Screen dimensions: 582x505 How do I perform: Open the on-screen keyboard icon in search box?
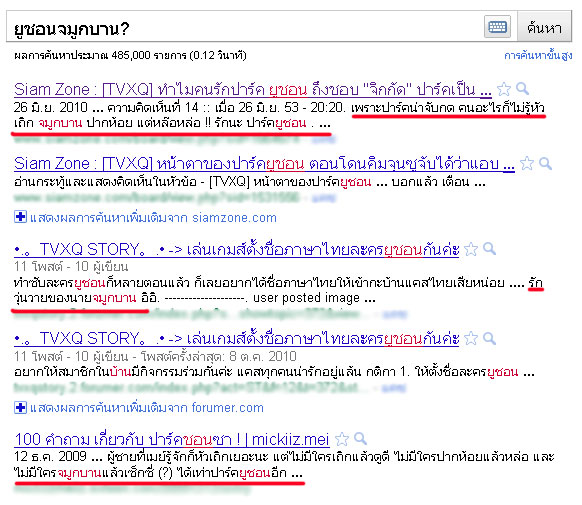pyautogui.click(x=497, y=27)
